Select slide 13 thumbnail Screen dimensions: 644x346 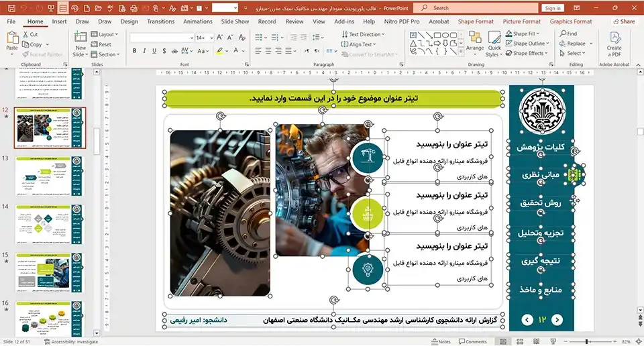point(49,176)
